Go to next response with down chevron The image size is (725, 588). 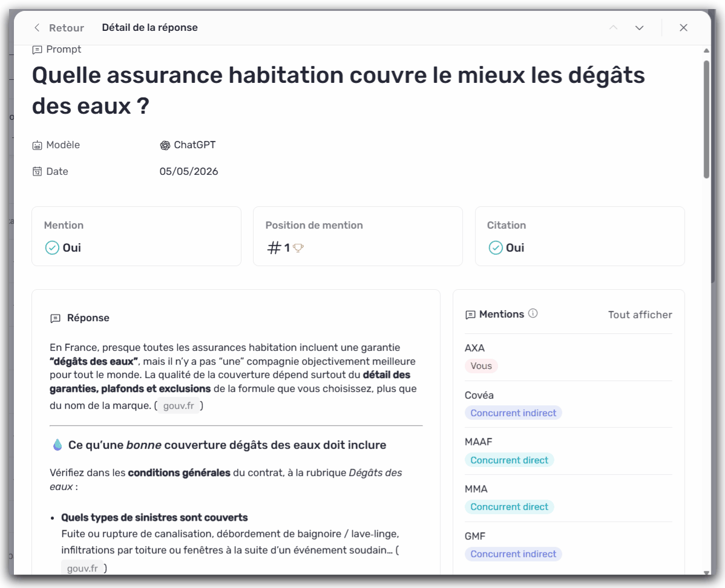(x=640, y=28)
